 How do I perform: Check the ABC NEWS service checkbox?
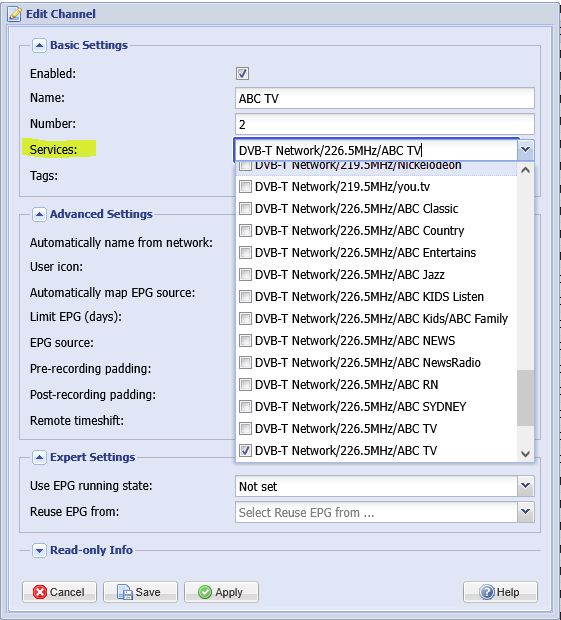pos(245,340)
